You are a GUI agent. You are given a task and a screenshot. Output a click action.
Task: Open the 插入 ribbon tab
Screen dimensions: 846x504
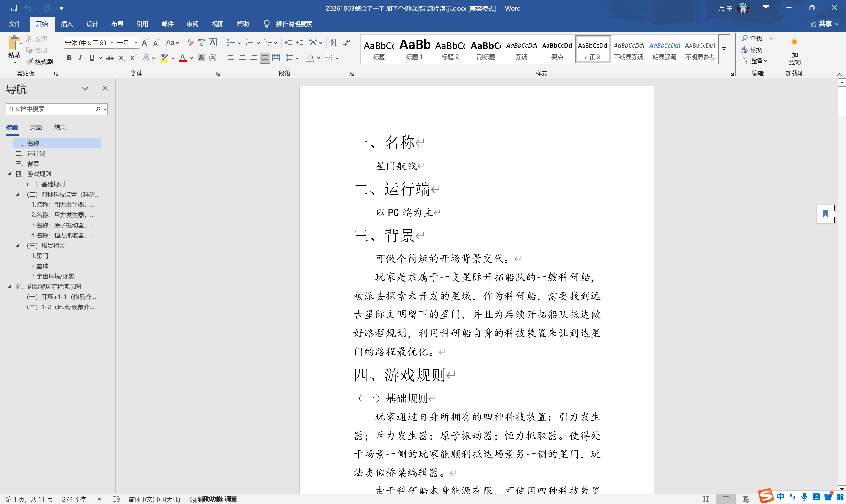point(67,24)
